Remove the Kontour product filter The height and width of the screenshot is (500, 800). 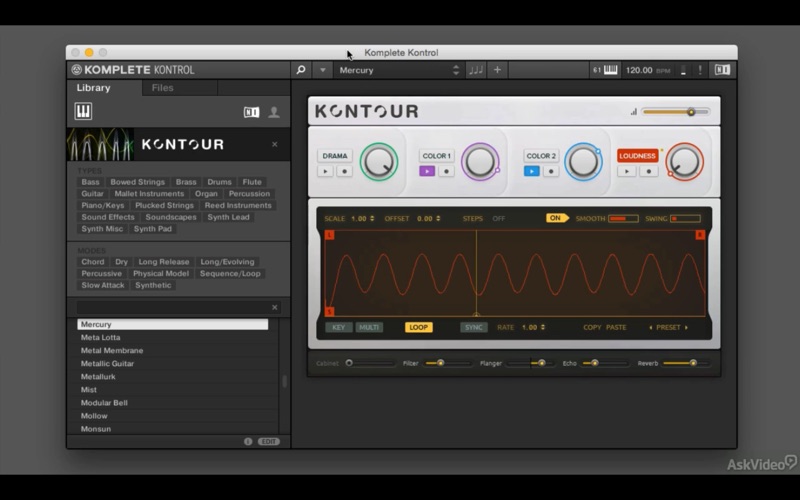(x=274, y=144)
